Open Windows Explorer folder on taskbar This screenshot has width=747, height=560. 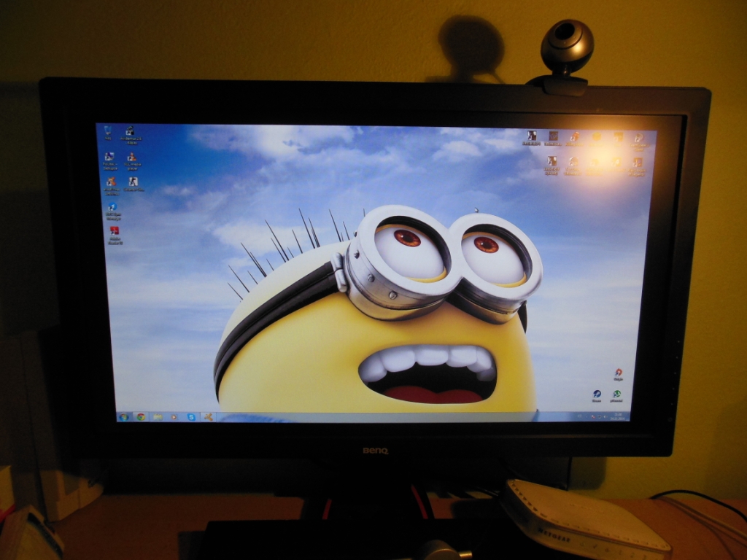(158, 417)
